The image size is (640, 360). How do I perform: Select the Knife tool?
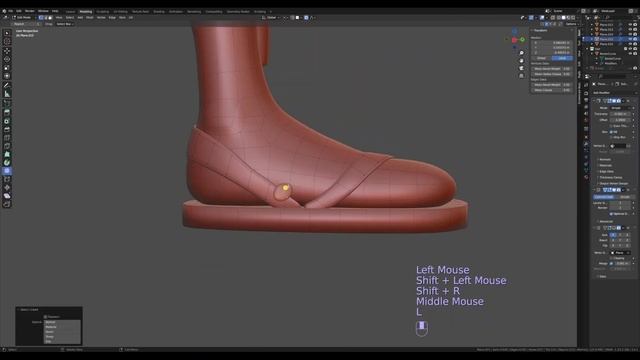(x=7, y=146)
